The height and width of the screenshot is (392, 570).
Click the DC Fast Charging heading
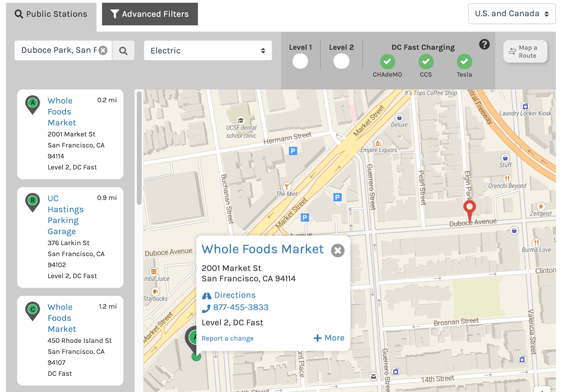pyautogui.click(x=423, y=47)
